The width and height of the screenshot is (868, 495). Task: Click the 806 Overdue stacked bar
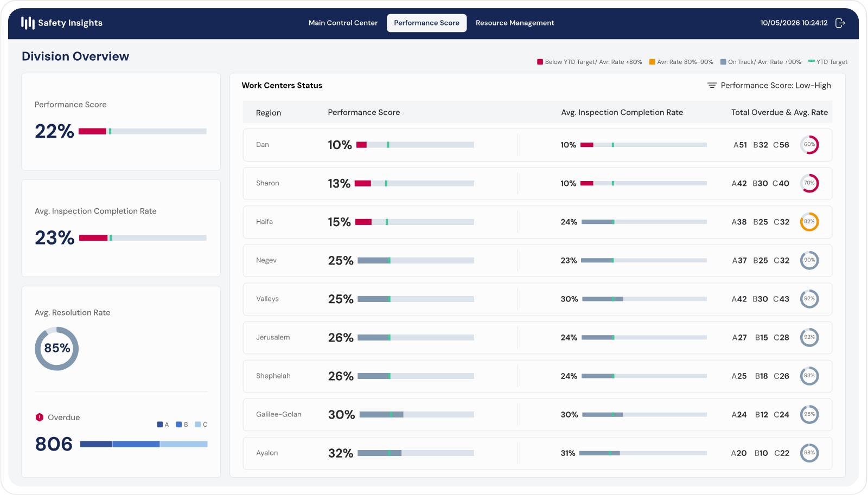point(144,444)
